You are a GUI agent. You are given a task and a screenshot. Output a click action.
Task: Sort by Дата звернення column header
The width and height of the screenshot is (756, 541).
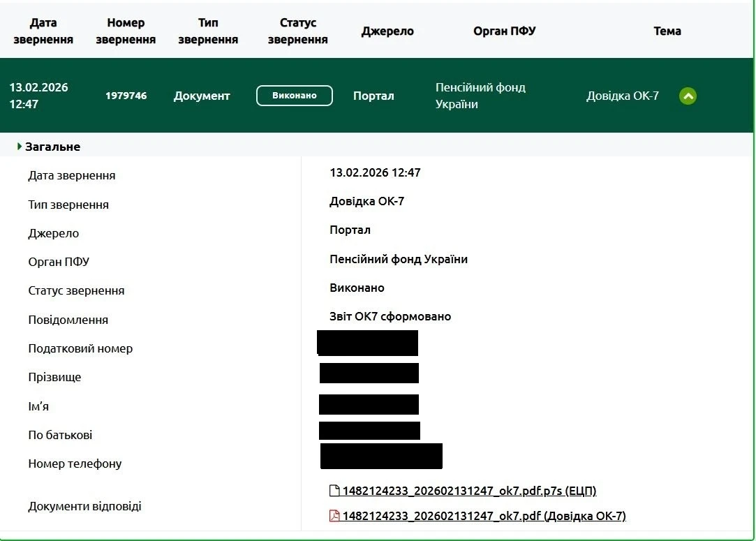(x=43, y=31)
